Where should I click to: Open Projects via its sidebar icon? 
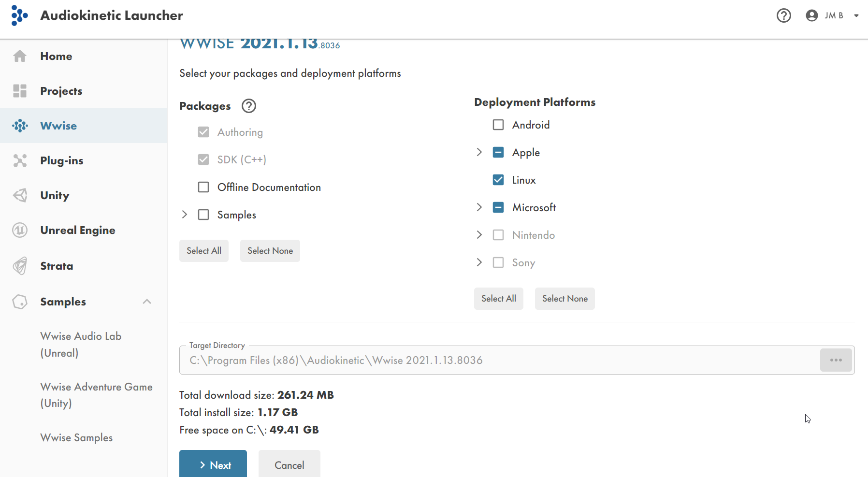pyautogui.click(x=20, y=91)
